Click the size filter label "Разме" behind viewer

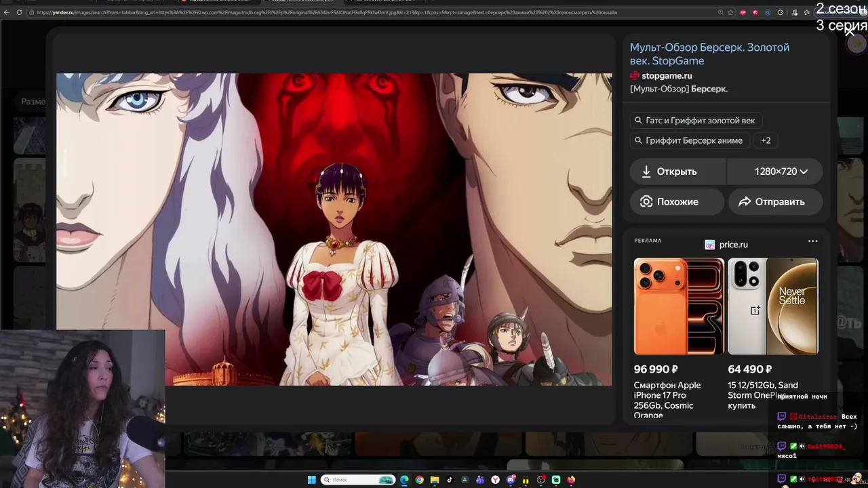coord(33,102)
